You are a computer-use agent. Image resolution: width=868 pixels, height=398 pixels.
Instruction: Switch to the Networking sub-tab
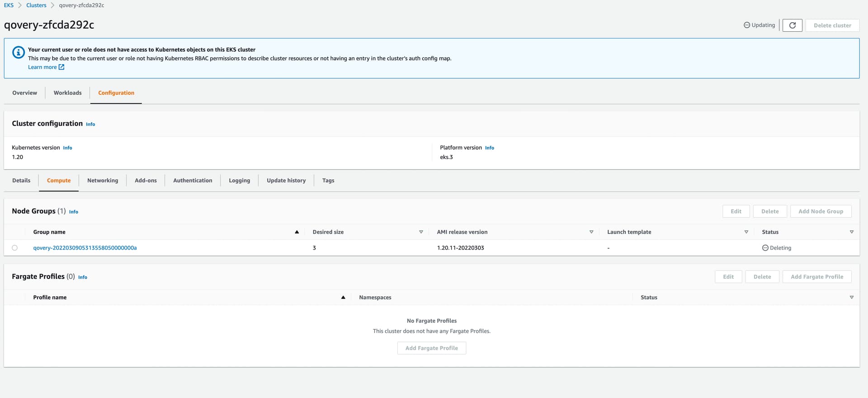pos(103,180)
